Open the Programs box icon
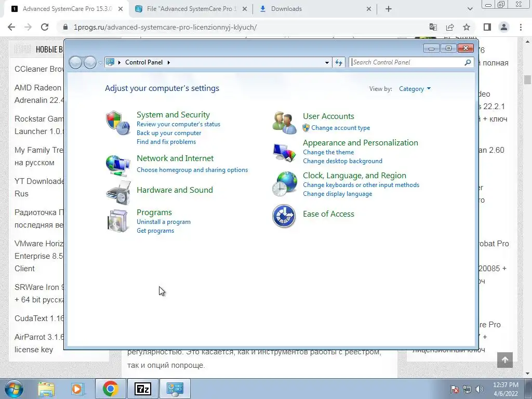 [x=117, y=221]
